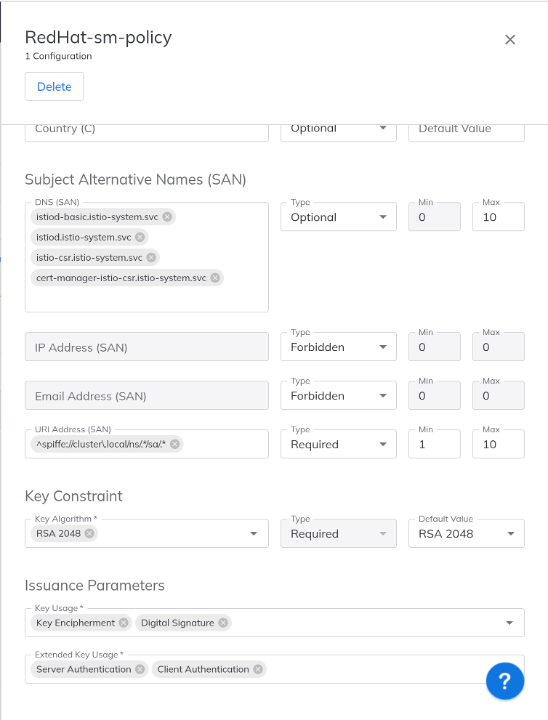Click URI Address SAN Max field
This screenshot has height=720, width=548.
point(498,444)
